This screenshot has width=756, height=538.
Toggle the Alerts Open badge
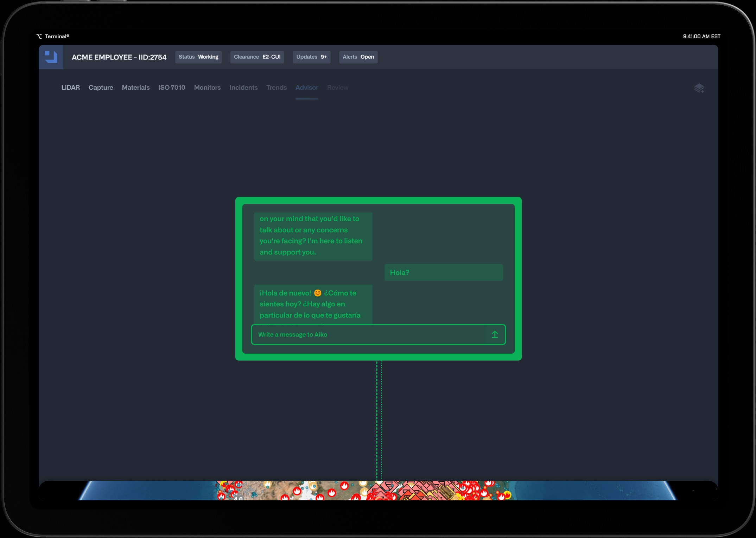(358, 57)
